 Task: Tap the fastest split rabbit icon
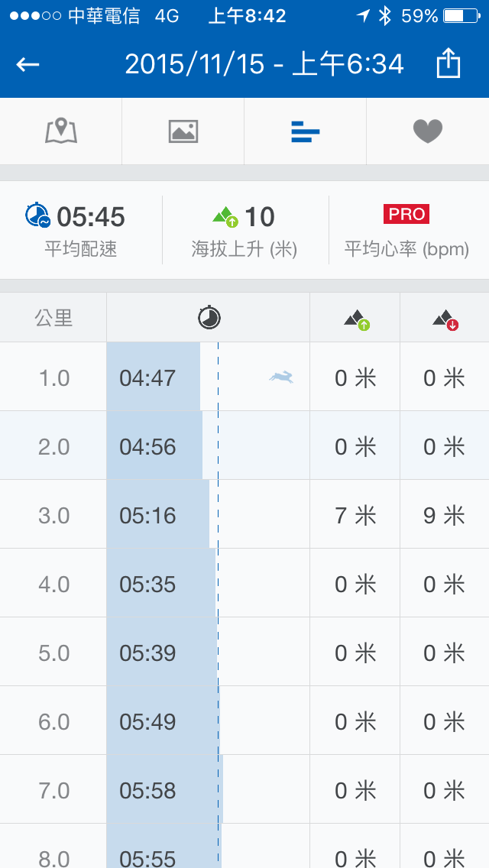[281, 376]
